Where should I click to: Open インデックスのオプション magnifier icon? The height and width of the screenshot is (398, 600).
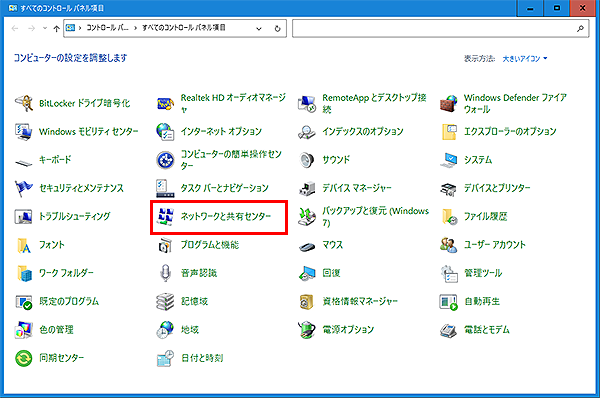(x=307, y=131)
